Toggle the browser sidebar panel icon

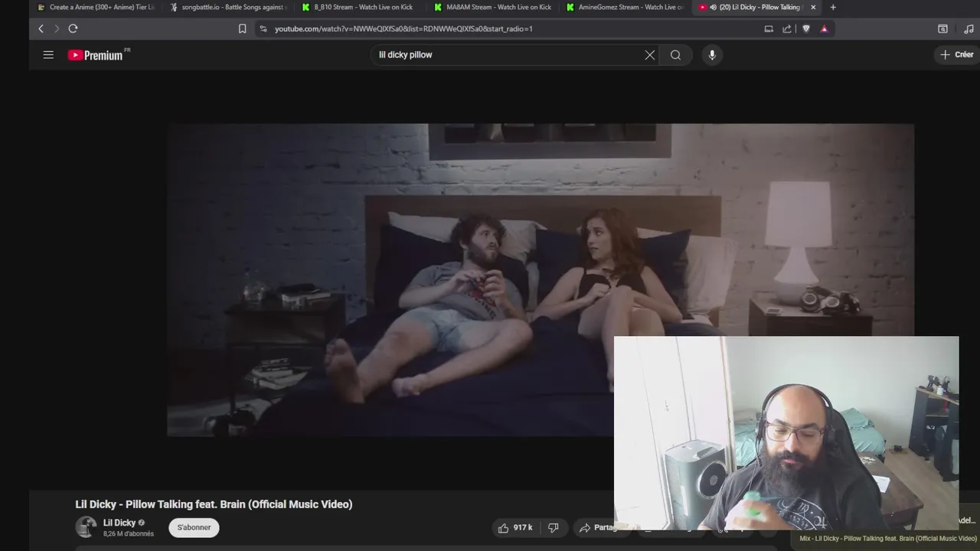point(942,28)
